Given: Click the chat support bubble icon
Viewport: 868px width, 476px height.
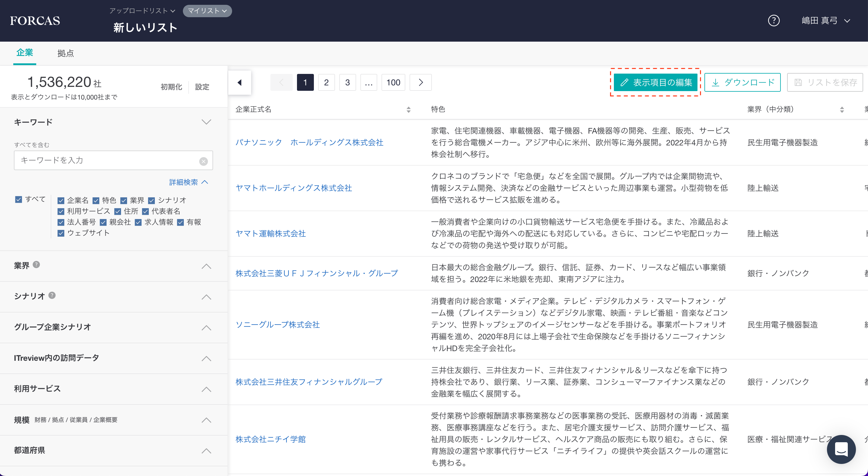Looking at the screenshot, I should pos(841,449).
